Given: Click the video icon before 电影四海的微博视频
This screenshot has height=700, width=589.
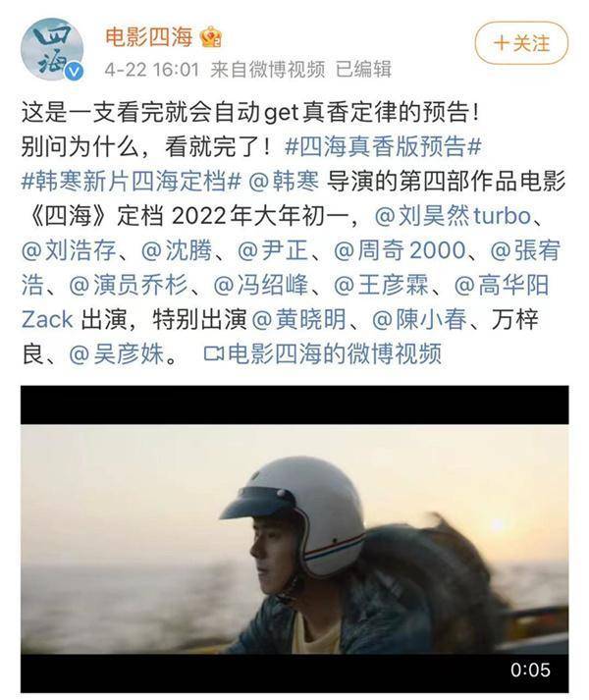Looking at the screenshot, I should point(213,354).
